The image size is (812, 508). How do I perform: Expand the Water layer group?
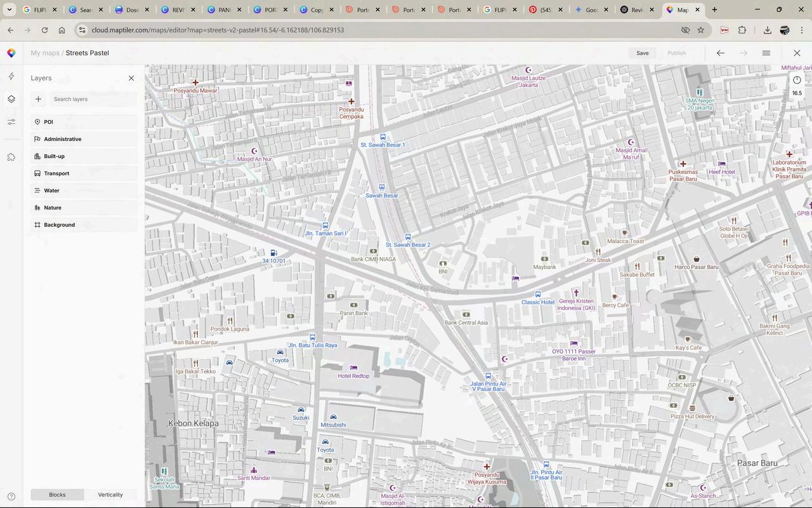(84, 190)
